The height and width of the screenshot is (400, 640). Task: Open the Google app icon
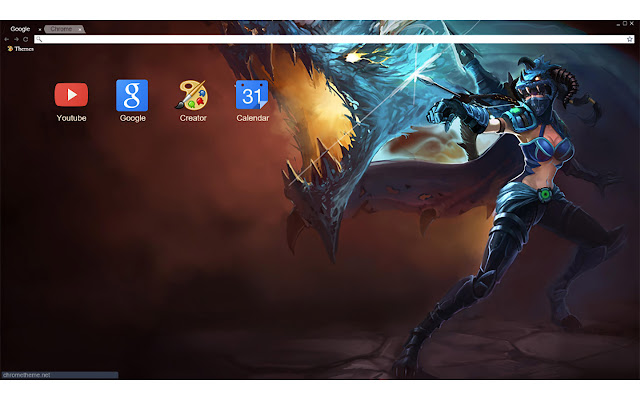(x=132, y=96)
